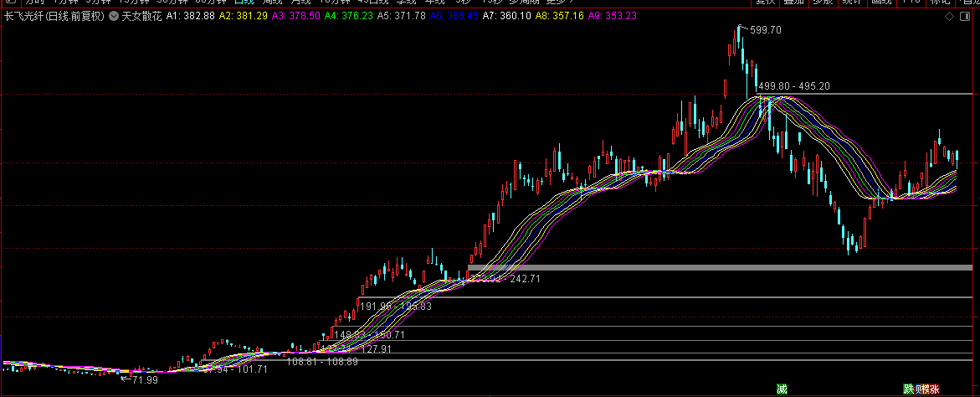Click the orange 榜 marker on the timeline

[925, 389]
